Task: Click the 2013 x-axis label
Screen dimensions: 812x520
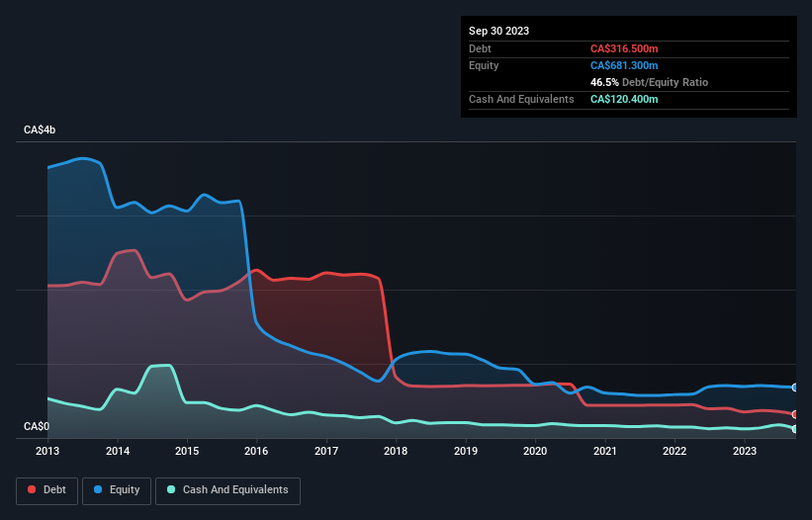Action: point(47,451)
